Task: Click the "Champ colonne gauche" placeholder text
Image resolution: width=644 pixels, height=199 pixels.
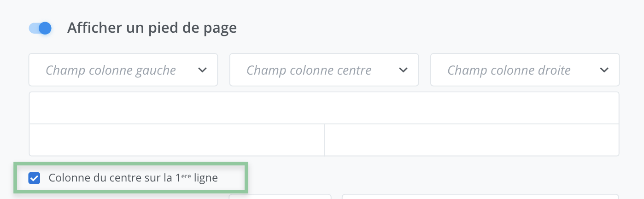Action: [111, 70]
